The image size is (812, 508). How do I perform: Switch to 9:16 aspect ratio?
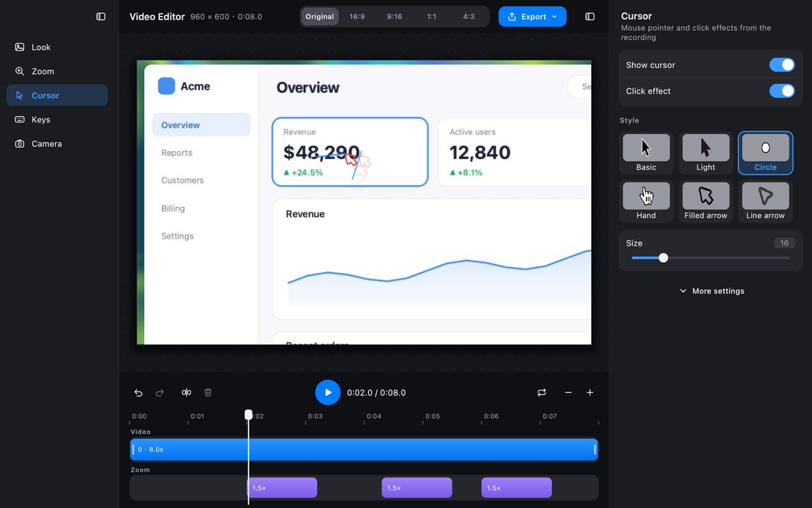(395, 17)
